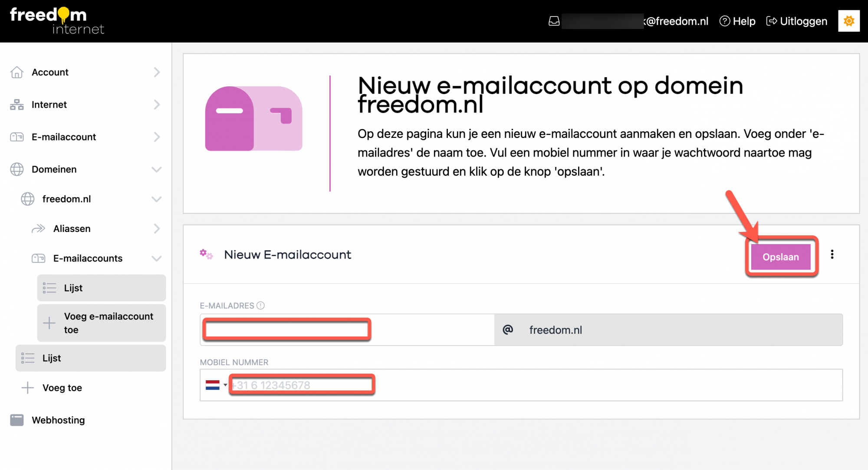The width and height of the screenshot is (868, 470).
Task: Open the settings gear in the top bar
Action: tap(849, 20)
